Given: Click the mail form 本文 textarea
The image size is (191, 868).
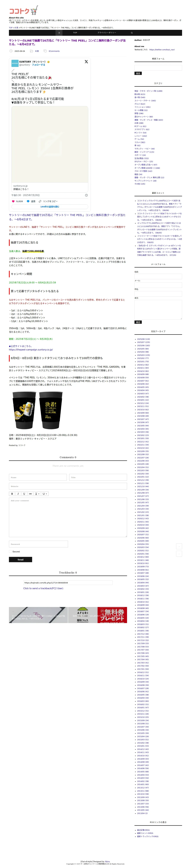Looking at the screenshot, I should (158, 309).
